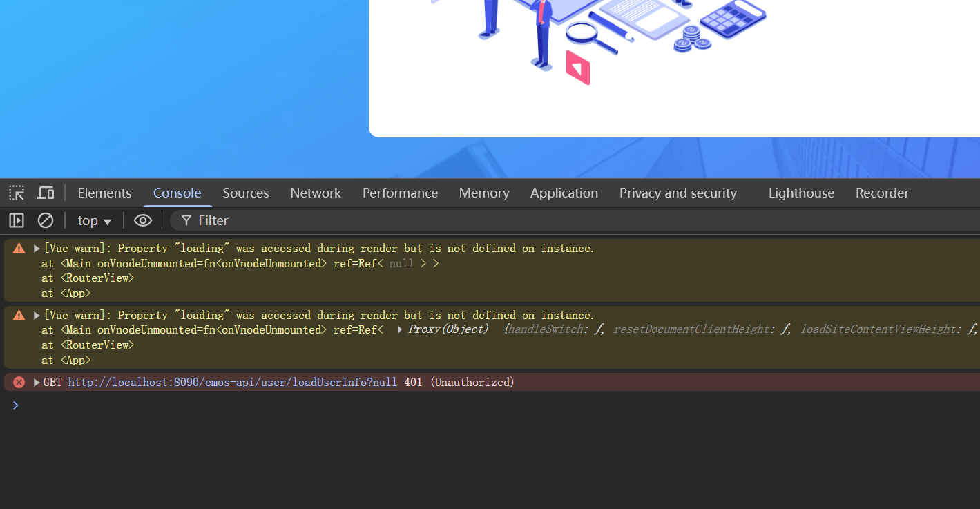The image size is (980, 509).
Task: Click the console prompt input line
Action: [497, 405]
